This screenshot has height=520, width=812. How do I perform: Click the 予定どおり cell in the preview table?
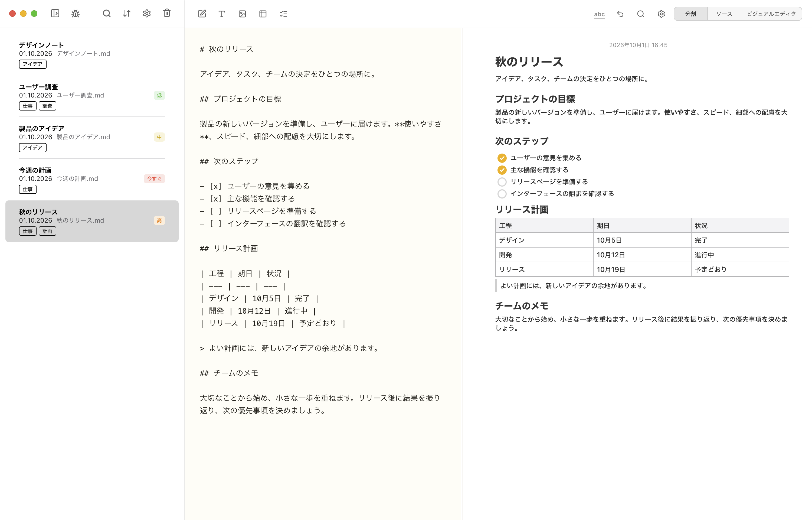[x=740, y=269]
